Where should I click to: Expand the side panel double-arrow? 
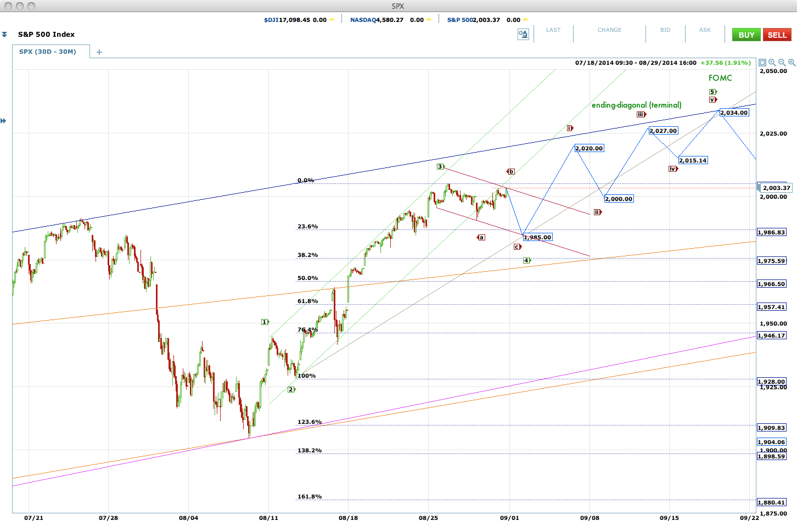pos(3,121)
